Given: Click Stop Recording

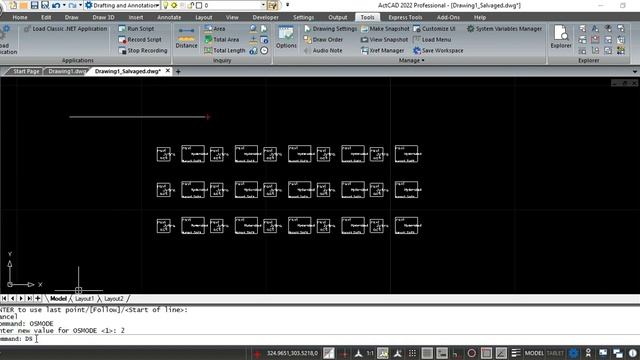Looking at the screenshot, I should click(143, 51).
